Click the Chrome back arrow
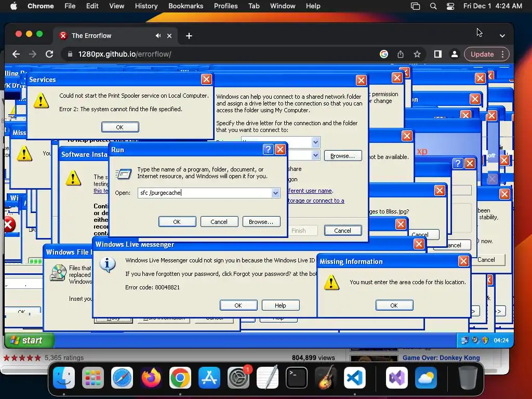Viewport: 532px width, 399px height. pos(16,54)
